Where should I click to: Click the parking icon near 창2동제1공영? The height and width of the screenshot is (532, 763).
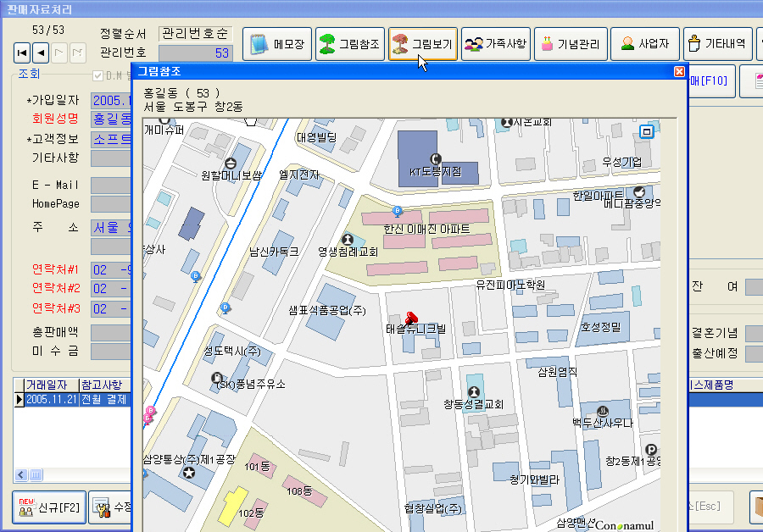pos(650,449)
